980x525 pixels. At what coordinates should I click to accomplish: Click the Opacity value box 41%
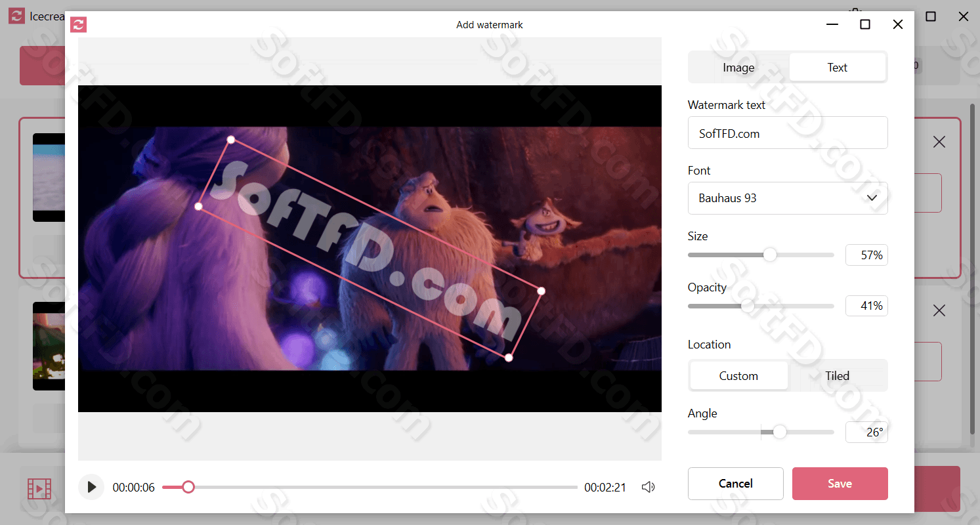tap(866, 306)
